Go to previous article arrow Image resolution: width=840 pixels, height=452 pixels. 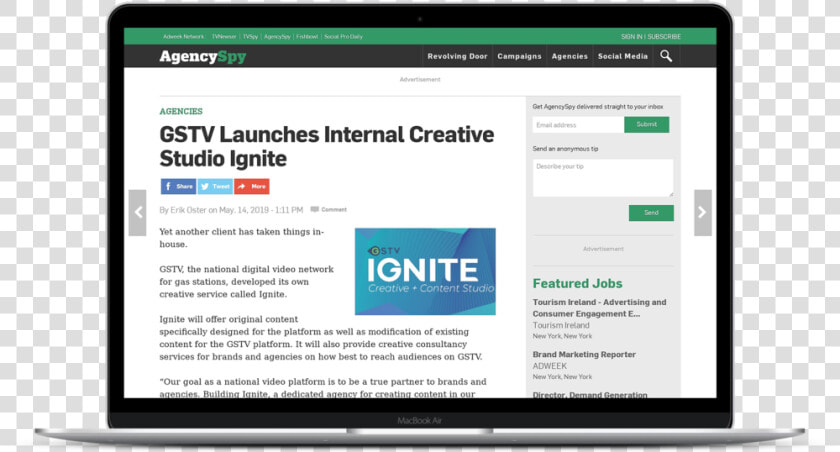point(138,213)
